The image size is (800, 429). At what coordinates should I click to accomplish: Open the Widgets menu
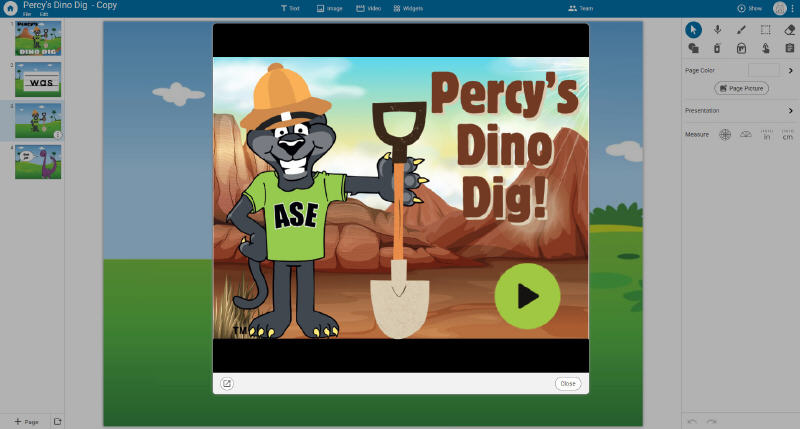coord(408,9)
